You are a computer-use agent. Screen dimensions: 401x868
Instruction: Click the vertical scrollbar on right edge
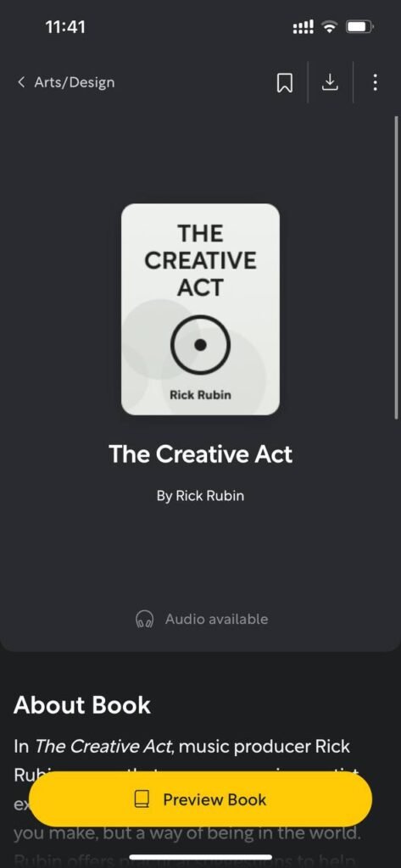[397, 267]
